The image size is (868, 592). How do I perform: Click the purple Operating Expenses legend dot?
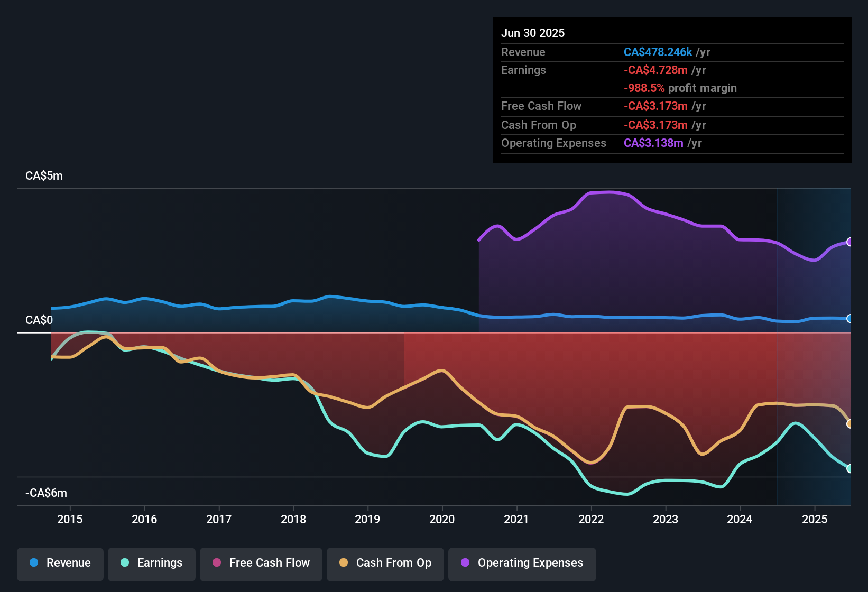click(465, 563)
